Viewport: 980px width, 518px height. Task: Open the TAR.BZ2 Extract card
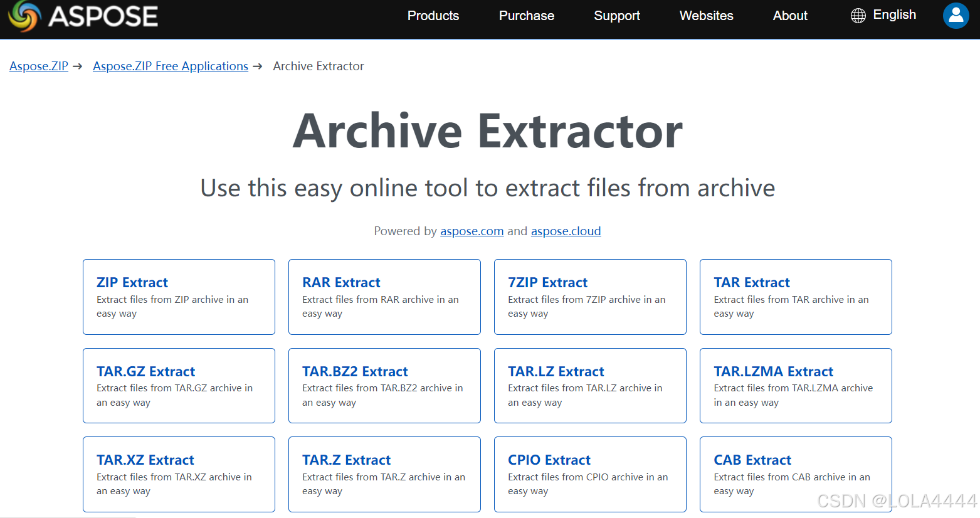click(x=384, y=386)
